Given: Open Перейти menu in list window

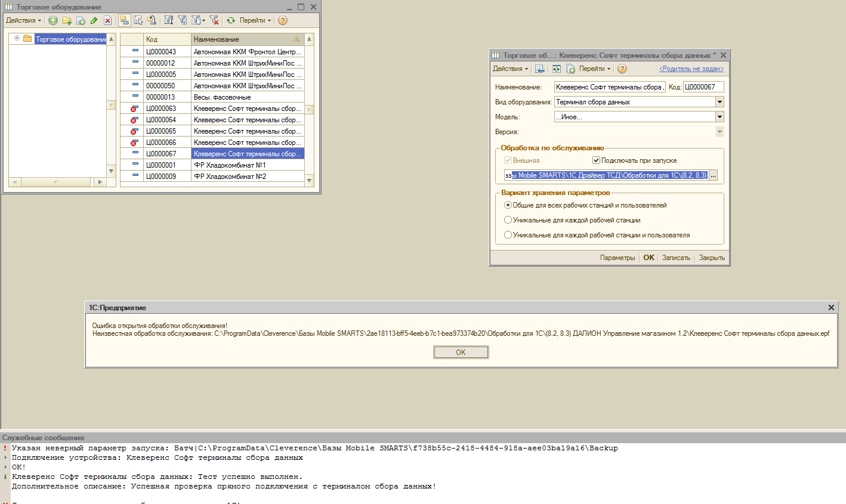Looking at the screenshot, I should coord(255,20).
